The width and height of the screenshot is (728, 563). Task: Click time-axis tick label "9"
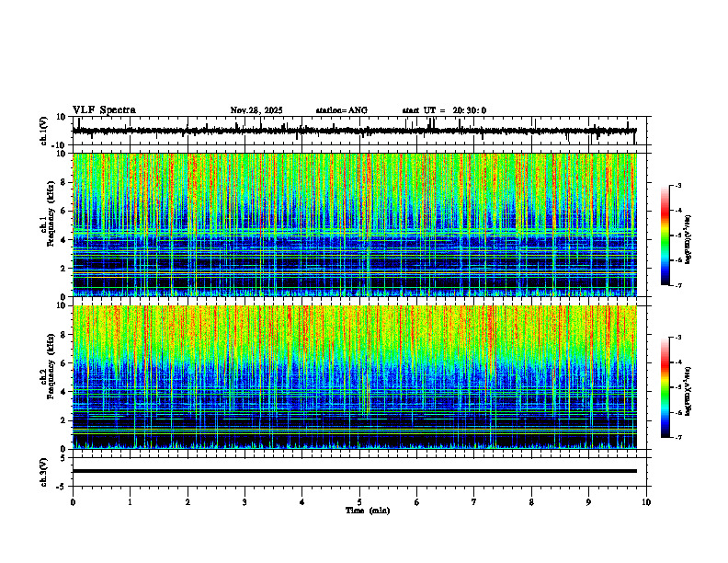[588, 502]
